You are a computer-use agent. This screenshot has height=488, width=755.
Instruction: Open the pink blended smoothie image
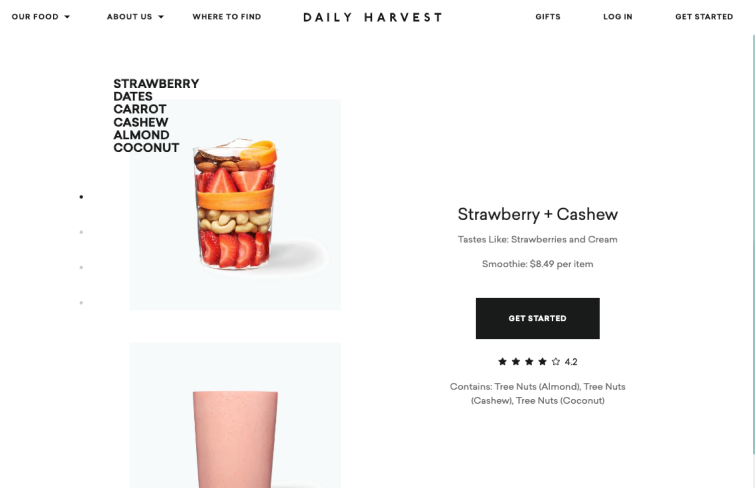click(x=235, y=415)
